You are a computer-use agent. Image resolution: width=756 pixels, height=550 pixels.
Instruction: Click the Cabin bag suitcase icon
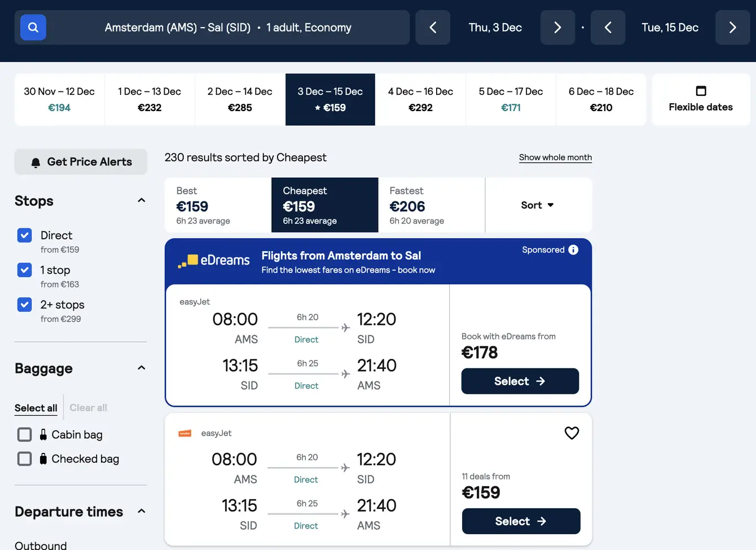click(43, 434)
